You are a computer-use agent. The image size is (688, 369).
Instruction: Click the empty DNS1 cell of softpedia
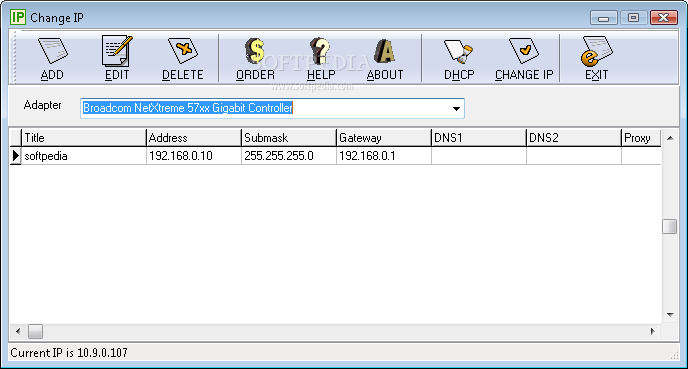coord(479,156)
